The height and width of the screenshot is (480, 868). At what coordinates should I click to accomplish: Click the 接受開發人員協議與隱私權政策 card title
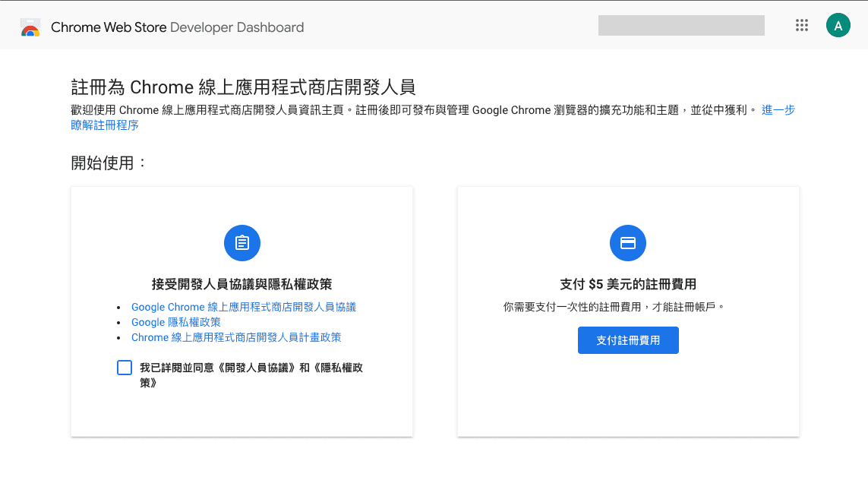pos(241,284)
